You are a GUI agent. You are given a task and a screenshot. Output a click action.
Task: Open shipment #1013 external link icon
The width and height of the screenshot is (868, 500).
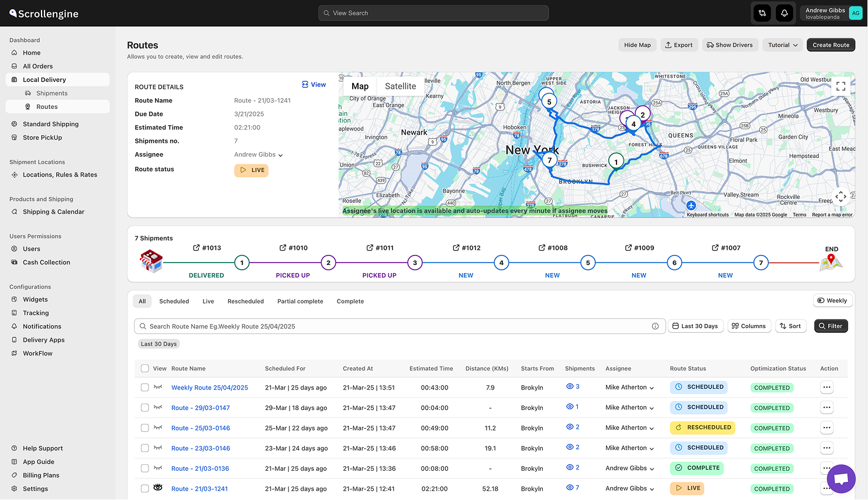coord(197,248)
